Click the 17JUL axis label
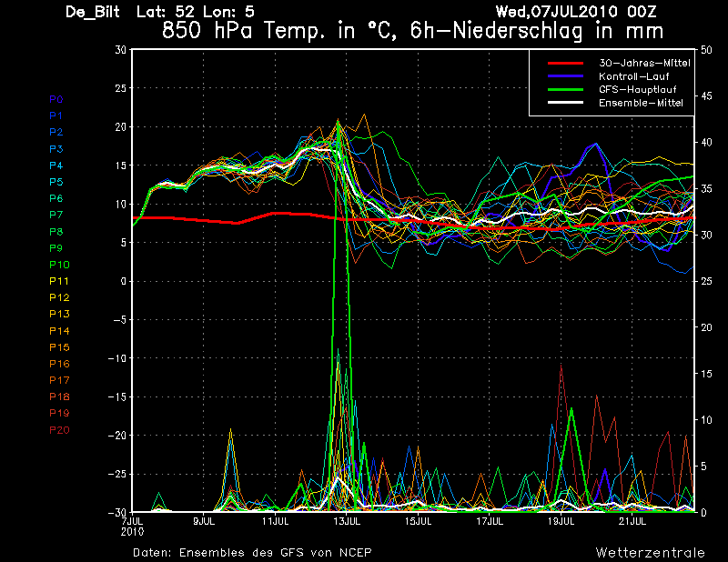This screenshot has width=728, height=562. pos(490,521)
